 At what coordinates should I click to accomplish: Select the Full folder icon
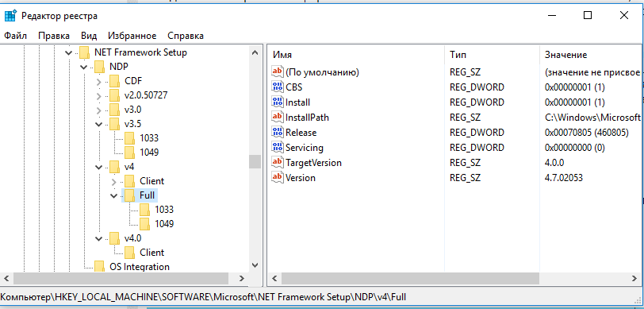point(130,195)
